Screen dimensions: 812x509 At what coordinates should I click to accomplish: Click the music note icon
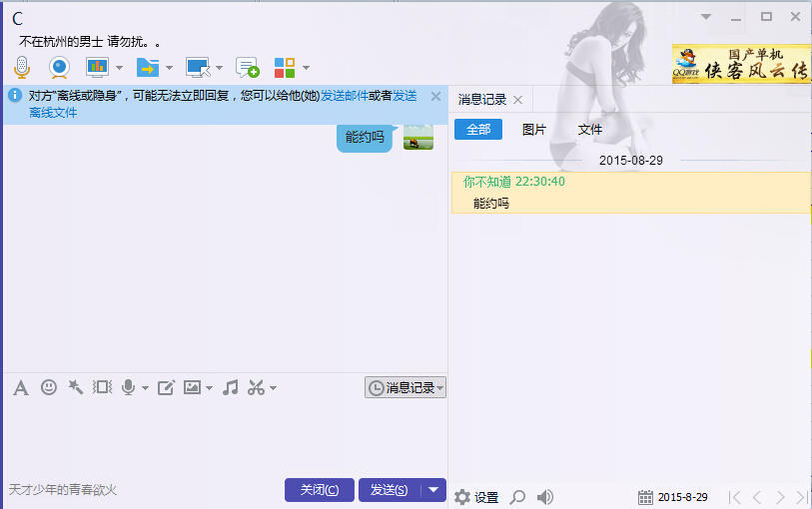pos(231,388)
